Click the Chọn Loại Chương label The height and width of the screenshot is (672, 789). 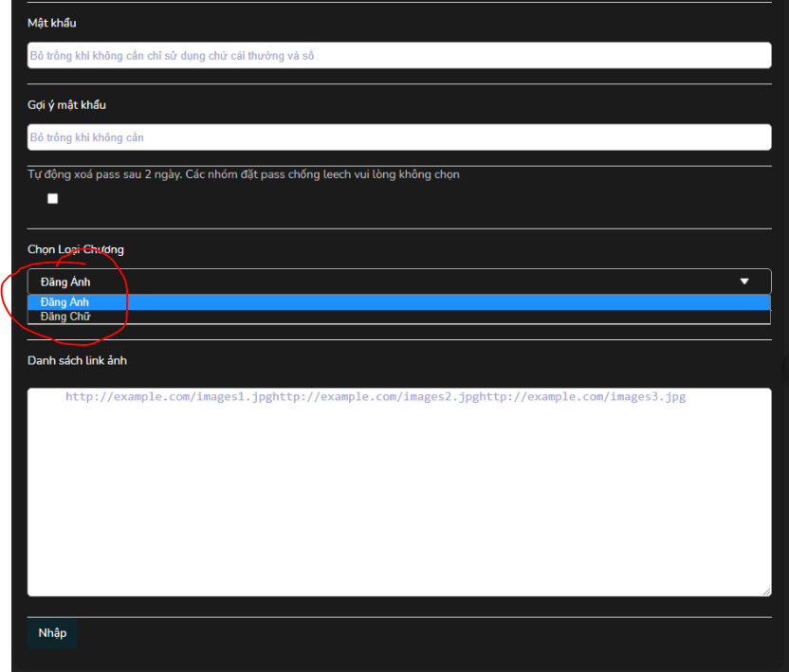coord(76,249)
